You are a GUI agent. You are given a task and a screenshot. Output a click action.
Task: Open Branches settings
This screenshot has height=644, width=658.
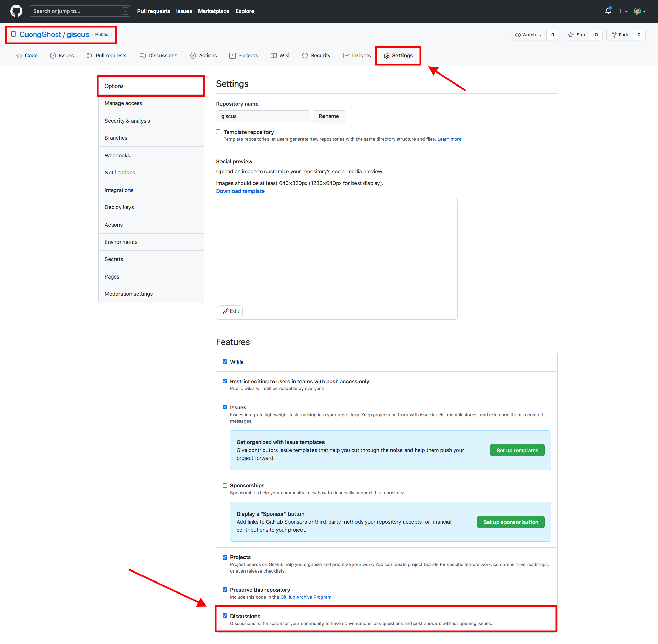[151, 138]
